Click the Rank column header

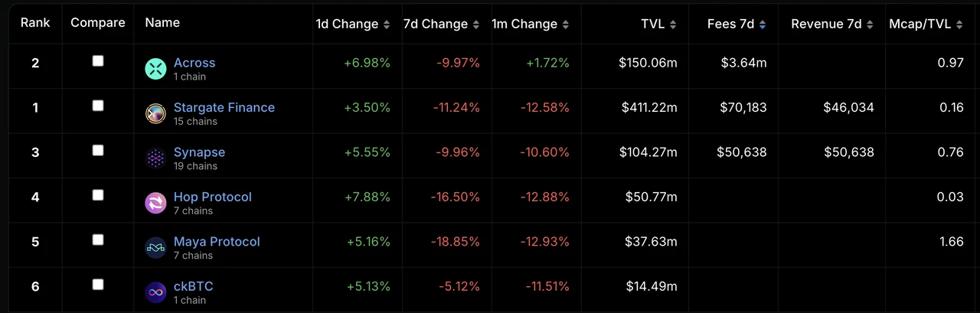click(x=35, y=23)
